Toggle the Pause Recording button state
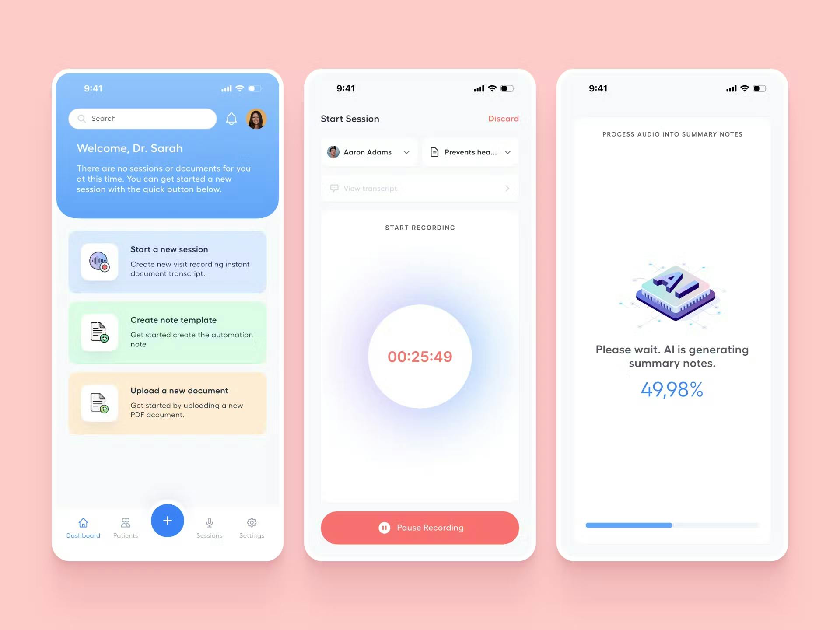Viewport: 840px width, 630px height. (x=419, y=528)
